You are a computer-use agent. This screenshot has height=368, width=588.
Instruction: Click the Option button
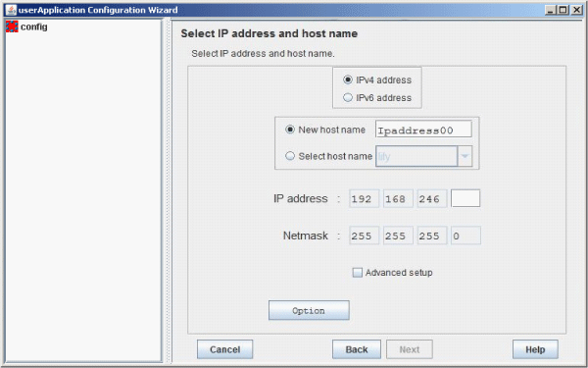[x=309, y=310]
